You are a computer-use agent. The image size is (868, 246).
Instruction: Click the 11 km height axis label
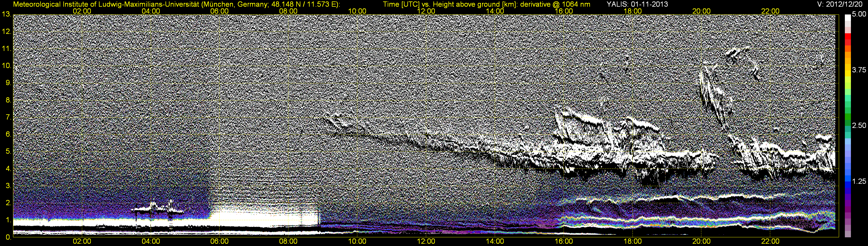point(6,49)
